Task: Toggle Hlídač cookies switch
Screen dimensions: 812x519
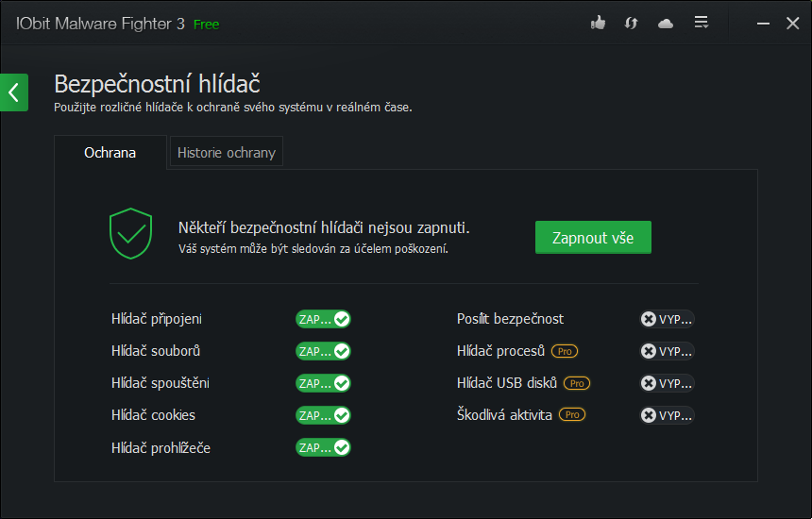Action: 323,415
